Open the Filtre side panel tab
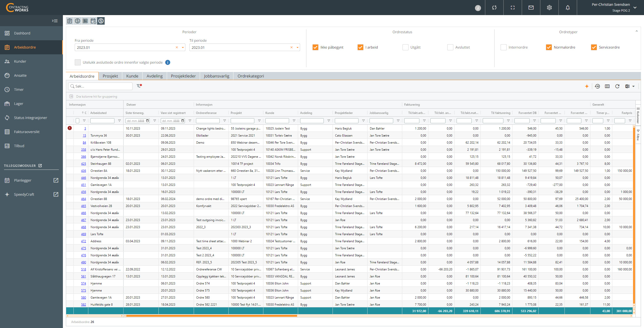The width and height of the screenshot is (644, 328). [638, 135]
